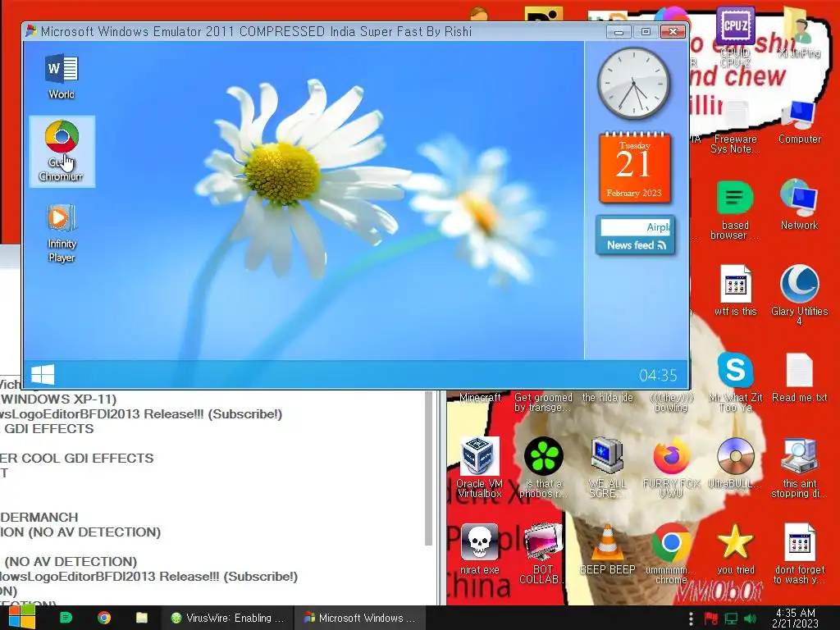The height and width of the screenshot is (630, 840).
Task: Click the red flag tray icon
Action: click(x=711, y=619)
